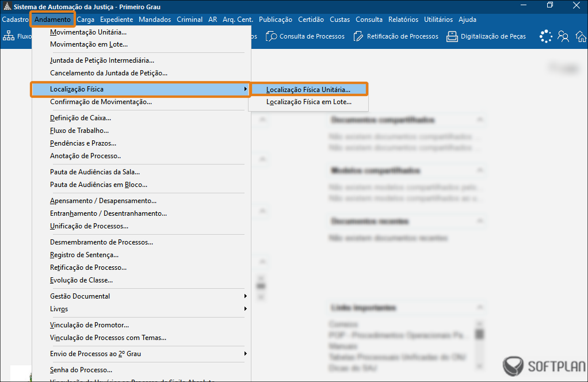Open the Publicação menu
The height and width of the screenshot is (382, 588).
276,20
